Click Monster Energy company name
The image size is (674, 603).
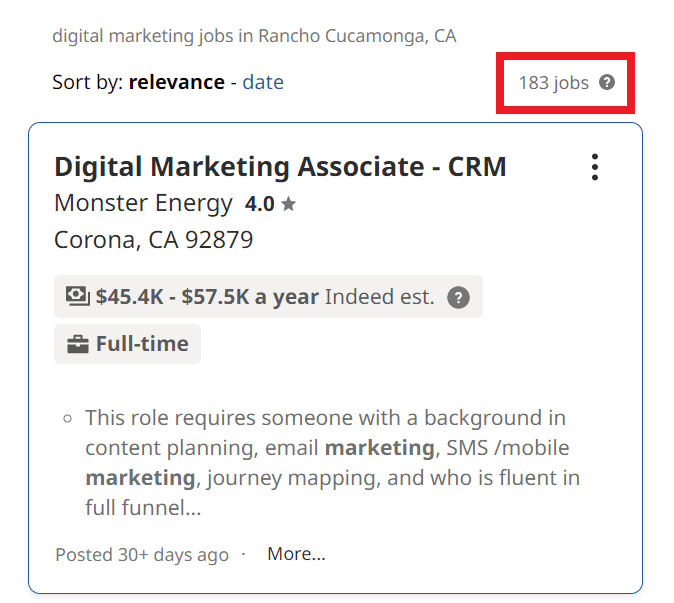pyautogui.click(x=143, y=203)
